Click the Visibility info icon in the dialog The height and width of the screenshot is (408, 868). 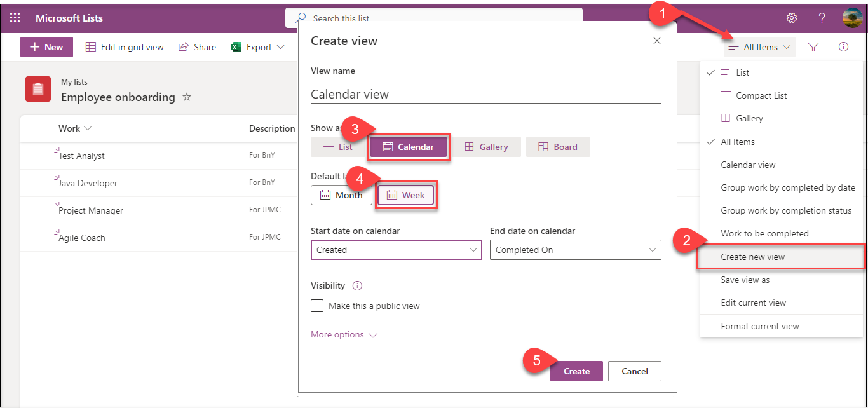(357, 285)
